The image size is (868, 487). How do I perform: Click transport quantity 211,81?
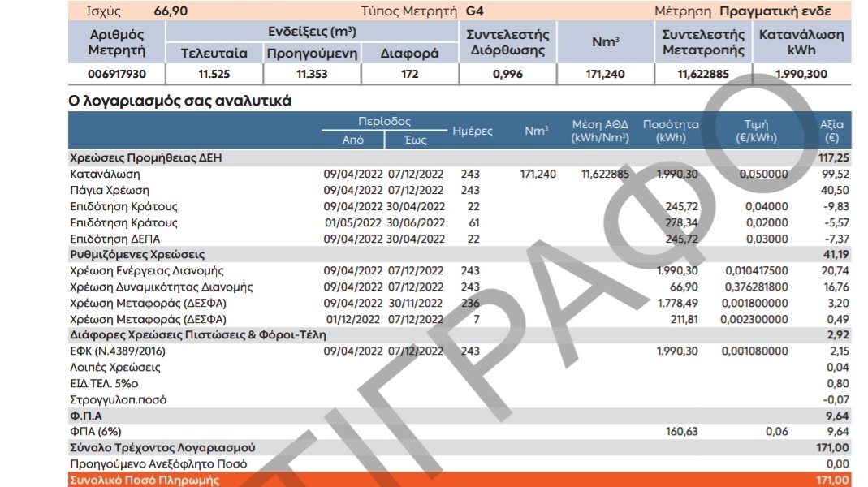pos(684,319)
